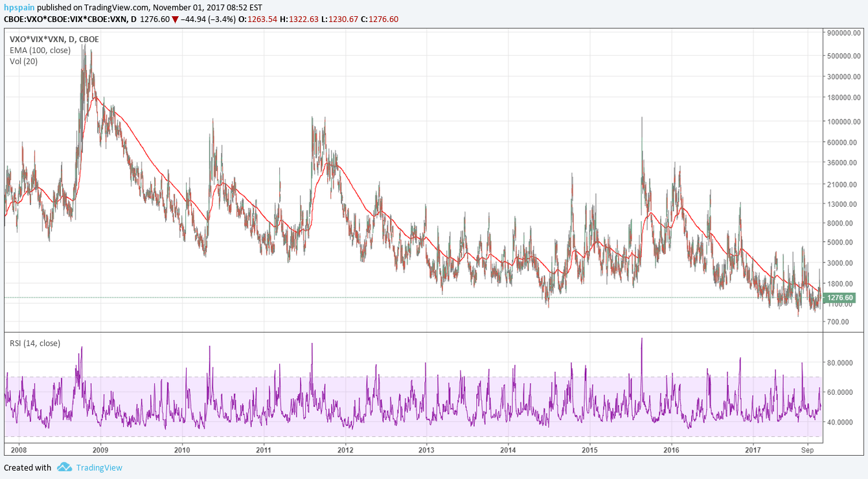Click the 40.0000 RSI axis label

(841, 422)
